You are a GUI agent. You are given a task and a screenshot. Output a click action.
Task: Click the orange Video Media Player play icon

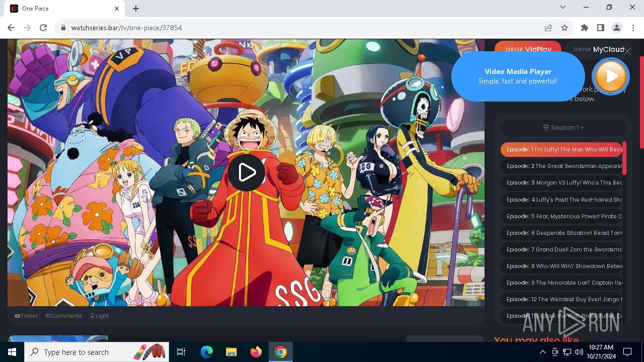[611, 76]
